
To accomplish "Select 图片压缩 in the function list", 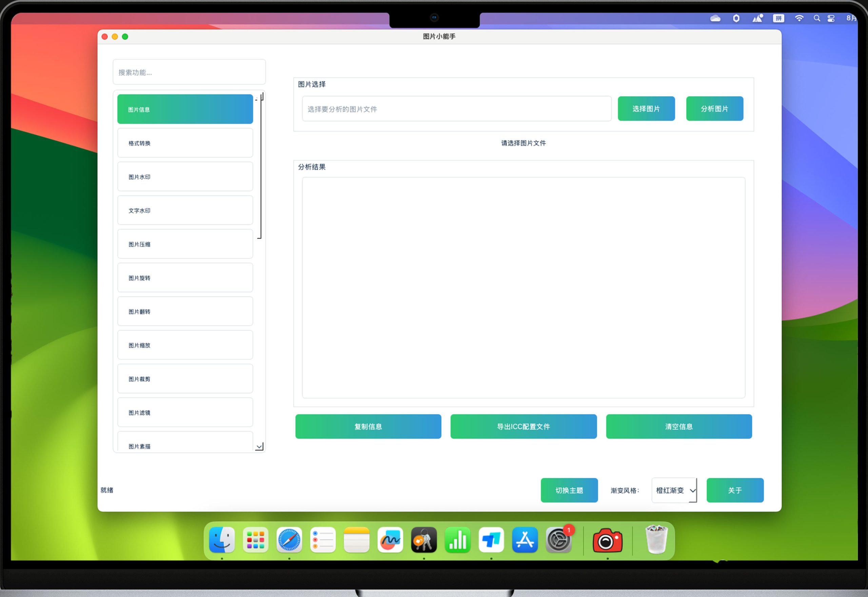I will (185, 244).
